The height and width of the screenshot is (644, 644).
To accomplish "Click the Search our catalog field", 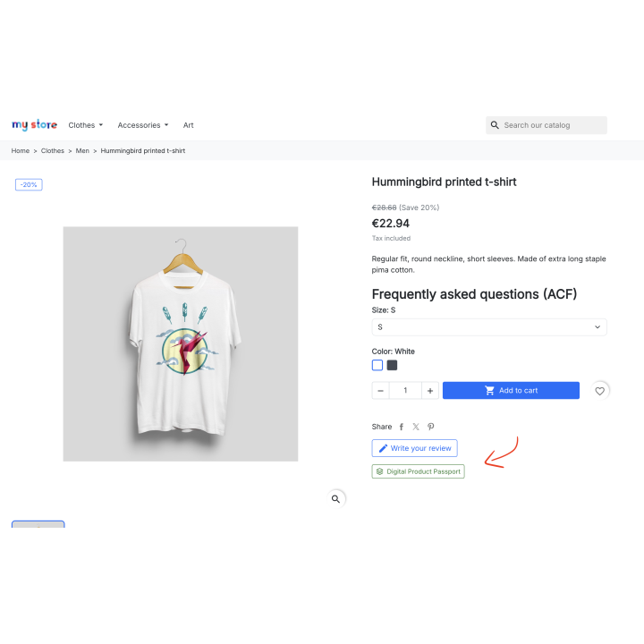I will (x=552, y=125).
